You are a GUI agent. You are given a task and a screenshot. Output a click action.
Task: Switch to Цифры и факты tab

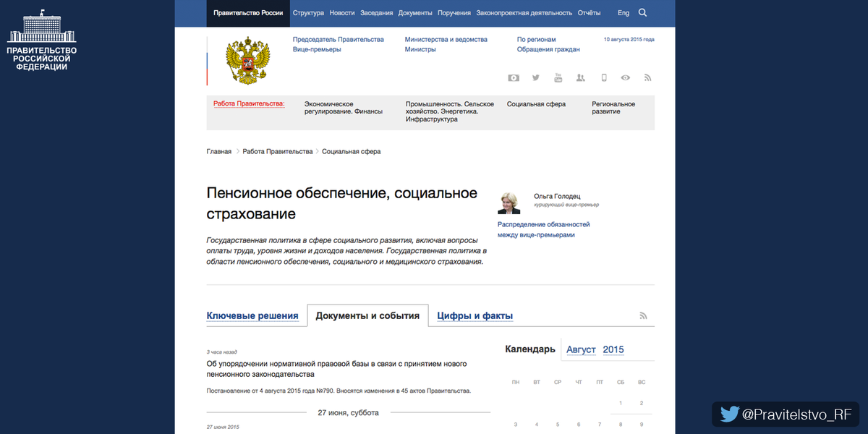pos(475,316)
